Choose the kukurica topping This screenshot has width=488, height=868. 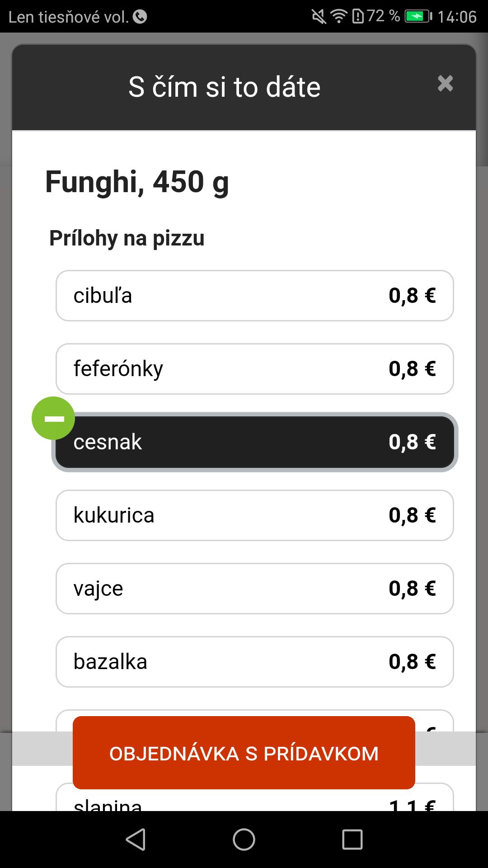tap(255, 515)
